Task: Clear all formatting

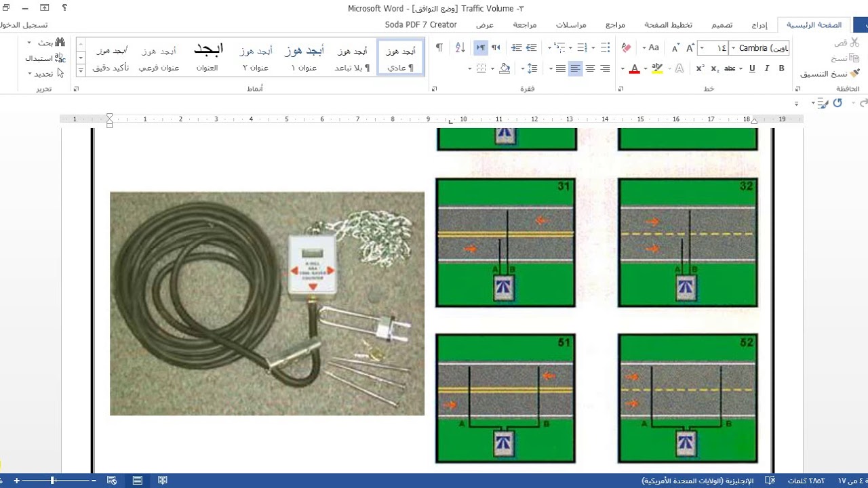Action: pos(626,48)
